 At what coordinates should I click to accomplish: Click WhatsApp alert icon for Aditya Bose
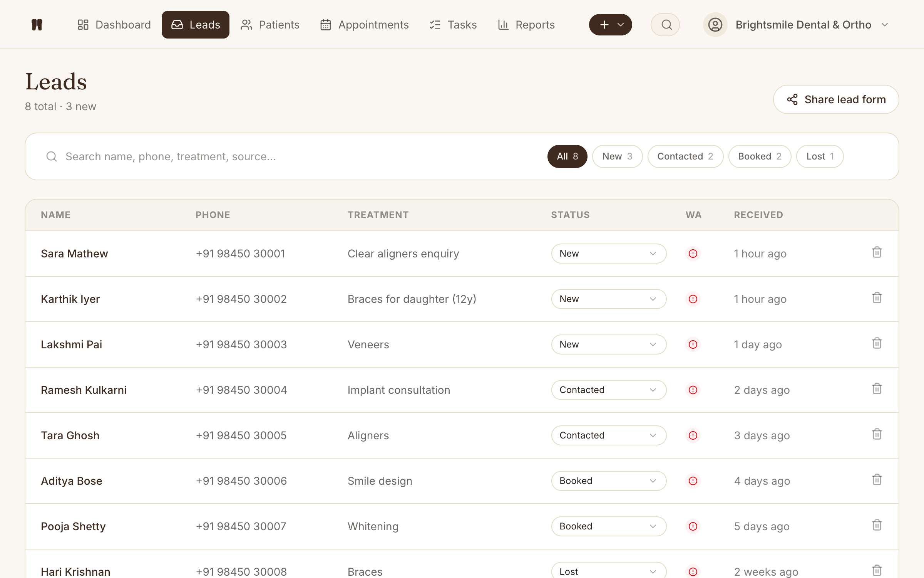(x=693, y=481)
